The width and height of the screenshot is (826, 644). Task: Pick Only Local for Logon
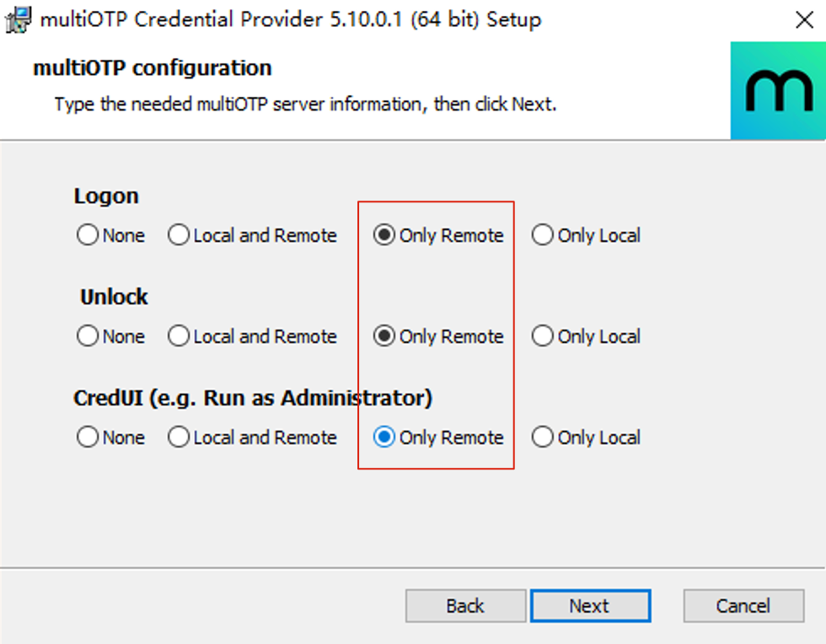[542, 235]
